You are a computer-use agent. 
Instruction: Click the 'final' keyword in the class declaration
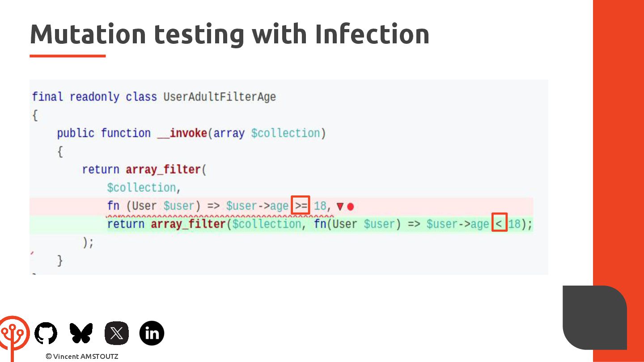[47, 97]
